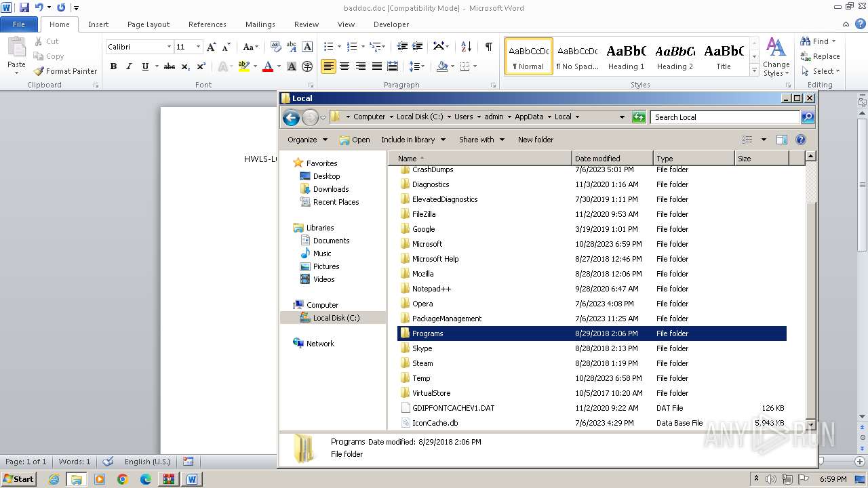Image resolution: width=868 pixels, height=488 pixels.
Task: Click the Paste icon in Clipboard group
Action: coord(16,47)
